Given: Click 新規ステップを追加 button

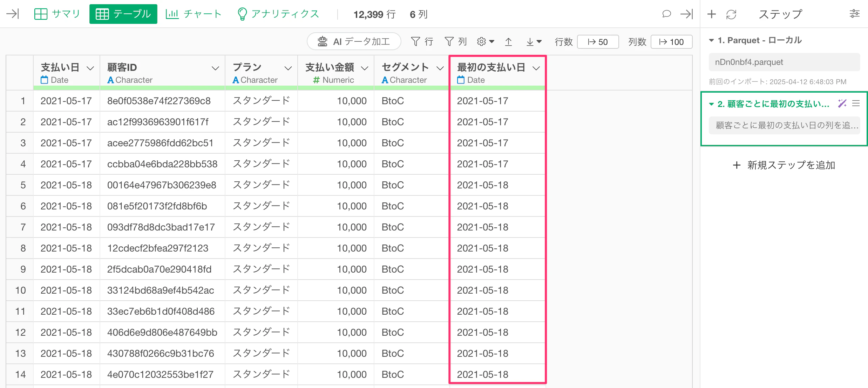Looking at the screenshot, I should tap(784, 165).
